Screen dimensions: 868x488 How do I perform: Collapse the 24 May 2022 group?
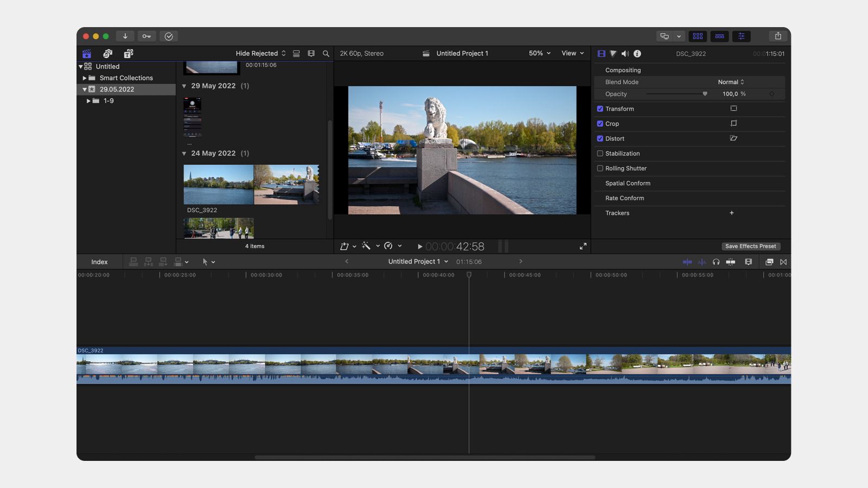coord(184,153)
